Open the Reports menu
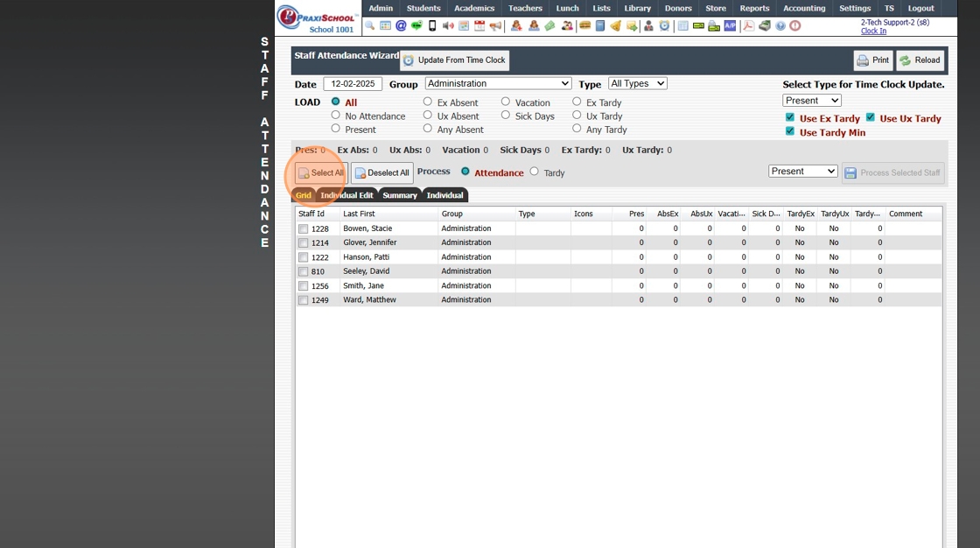This screenshot has height=548, width=980. pyautogui.click(x=754, y=8)
